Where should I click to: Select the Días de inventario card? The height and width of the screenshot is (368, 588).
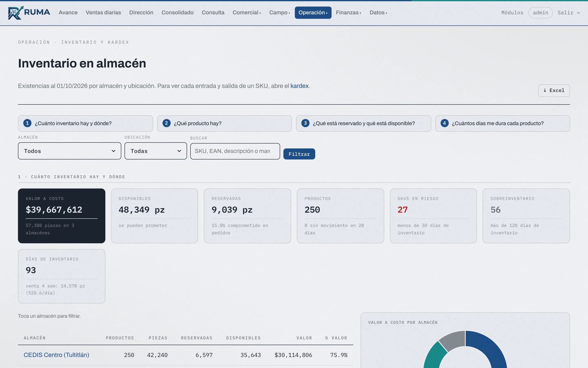click(x=61, y=276)
